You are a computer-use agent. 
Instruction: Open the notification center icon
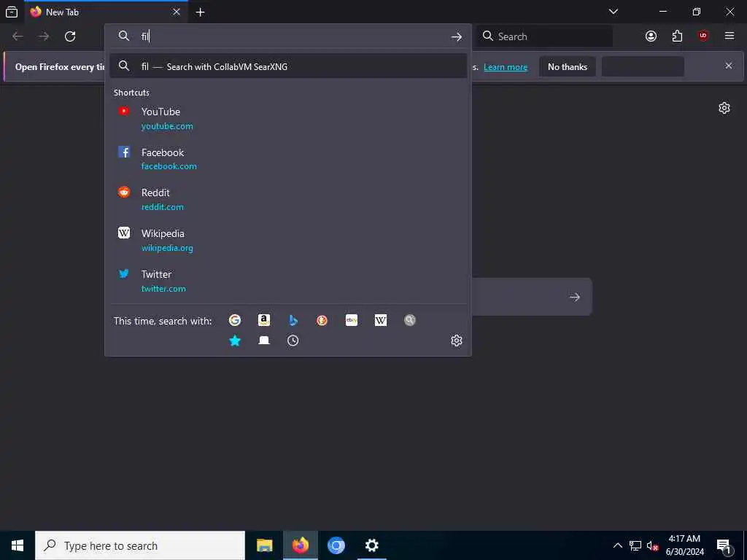(x=724, y=545)
